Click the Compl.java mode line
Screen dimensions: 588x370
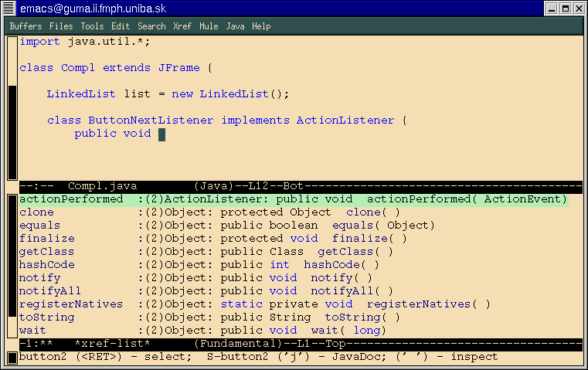pos(301,186)
